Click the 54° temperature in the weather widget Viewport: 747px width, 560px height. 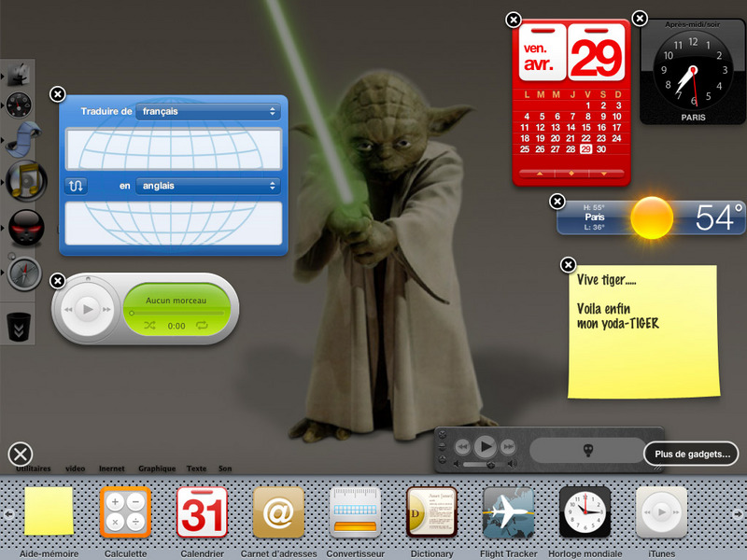[x=719, y=217]
